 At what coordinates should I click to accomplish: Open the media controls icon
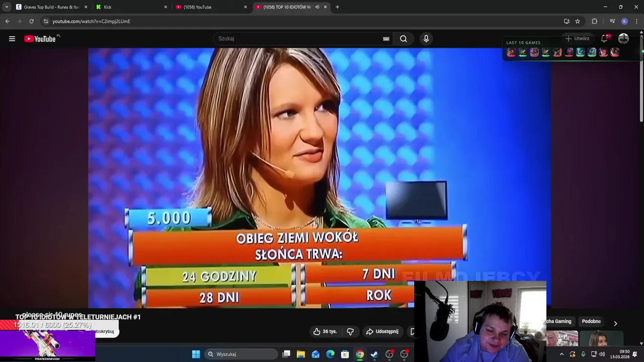pos(612,21)
